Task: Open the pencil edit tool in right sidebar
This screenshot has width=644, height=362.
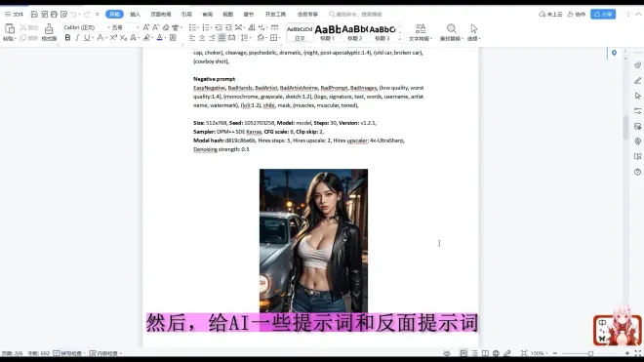Action: point(637,81)
